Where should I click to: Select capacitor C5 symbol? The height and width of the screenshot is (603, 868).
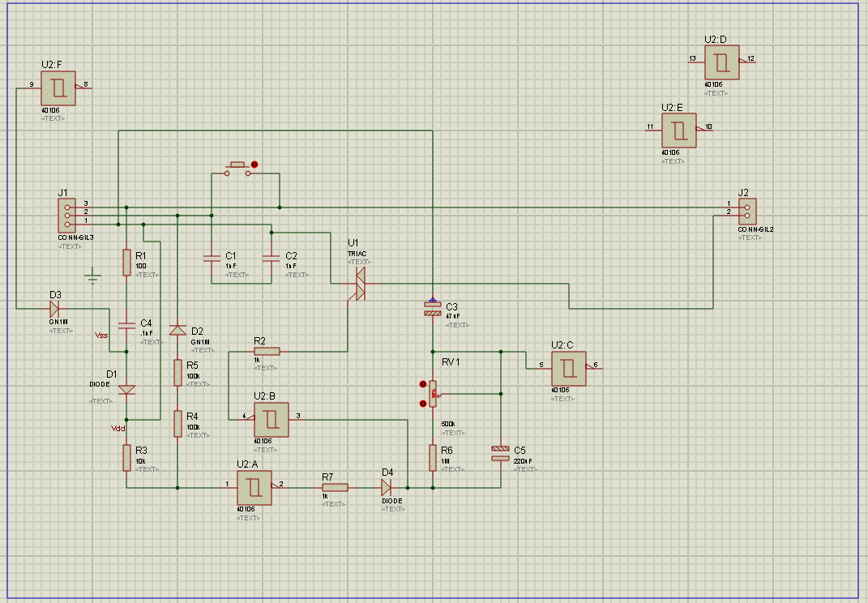(x=500, y=454)
